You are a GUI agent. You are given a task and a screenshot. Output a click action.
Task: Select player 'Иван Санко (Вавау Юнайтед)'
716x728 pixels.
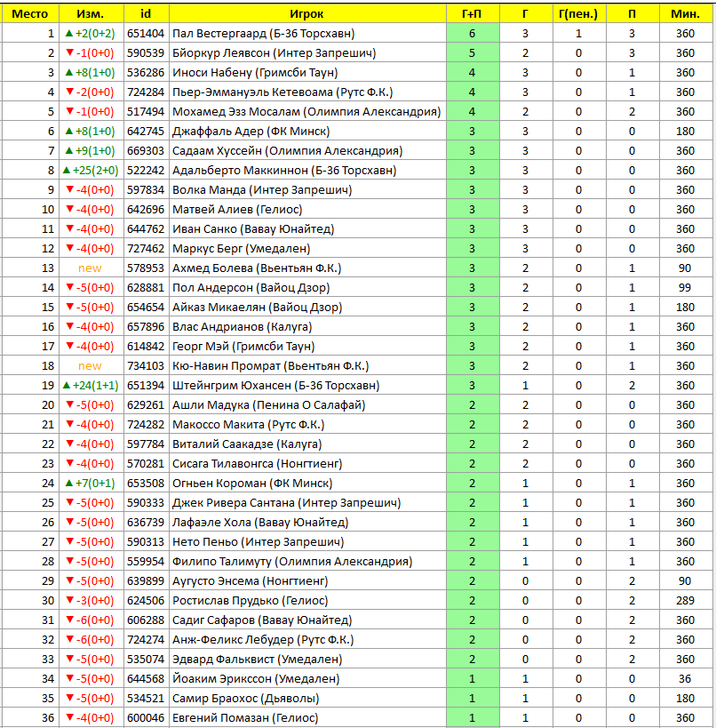coord(253,228)
